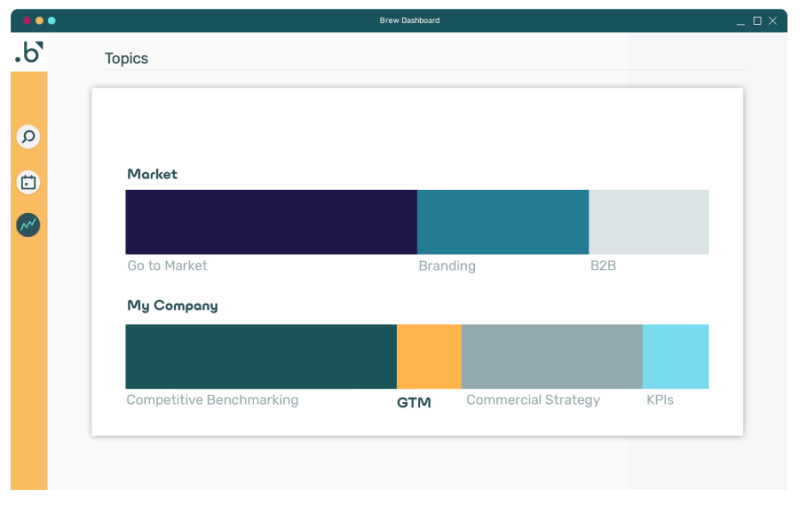Select the trends chart sidebar icon
Screen dimensions: 800x506
28,225
